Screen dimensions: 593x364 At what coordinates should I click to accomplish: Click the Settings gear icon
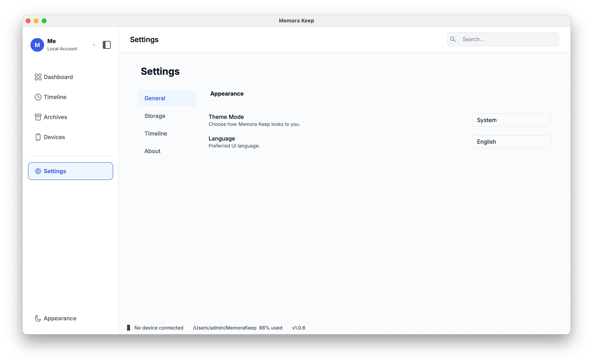(x=38, y=171)
